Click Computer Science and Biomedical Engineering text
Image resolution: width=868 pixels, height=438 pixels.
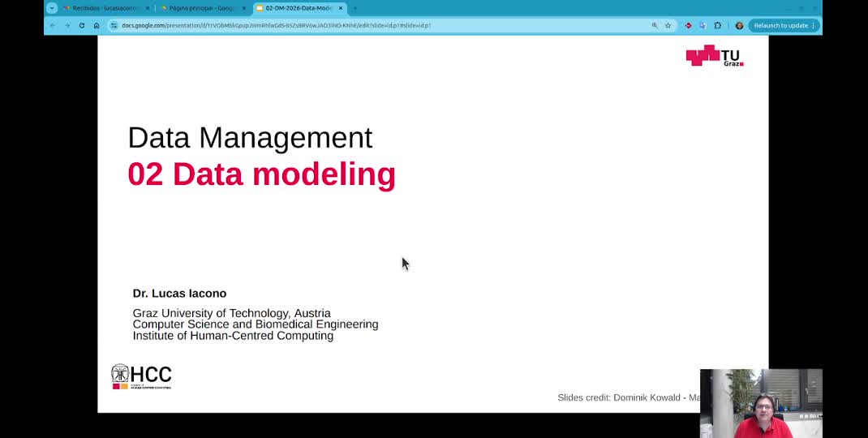pyautogui.click(x=256, y=324)
